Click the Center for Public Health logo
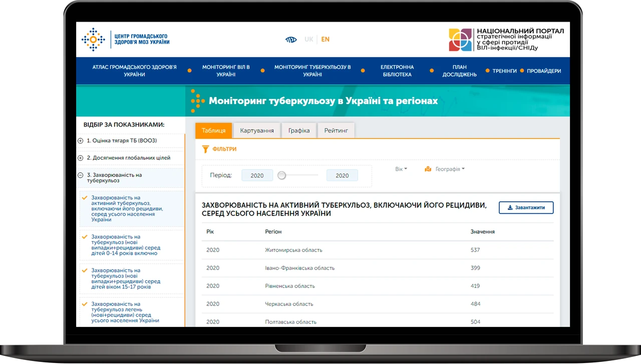Screen dimensions: 641x364 pyautogui.click(x=126, y=39)
